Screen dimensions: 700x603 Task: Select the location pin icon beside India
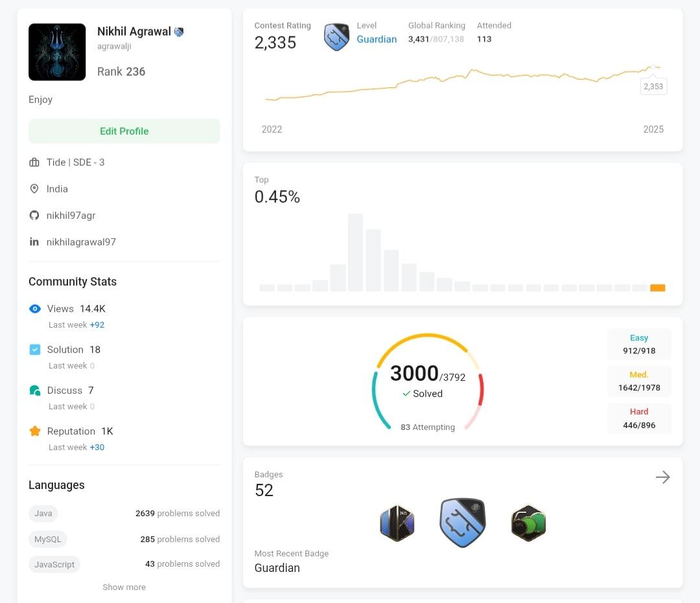(x=34, y=188)
